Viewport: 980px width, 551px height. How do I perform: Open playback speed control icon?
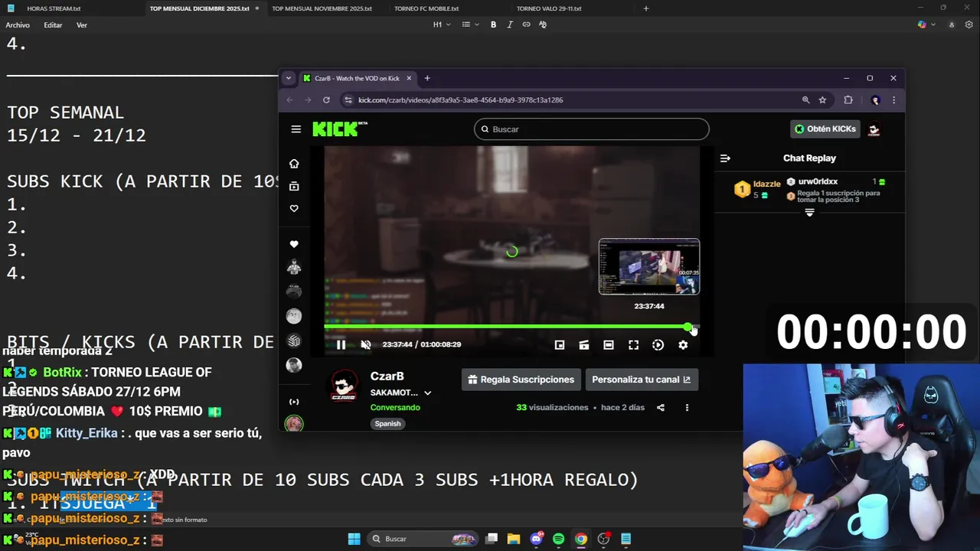[x=658, y=345]
